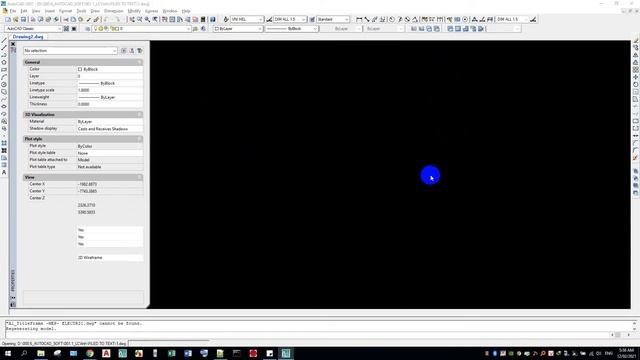
Task: Collapse the Plot style section
Action: click(x=139, y=139)
